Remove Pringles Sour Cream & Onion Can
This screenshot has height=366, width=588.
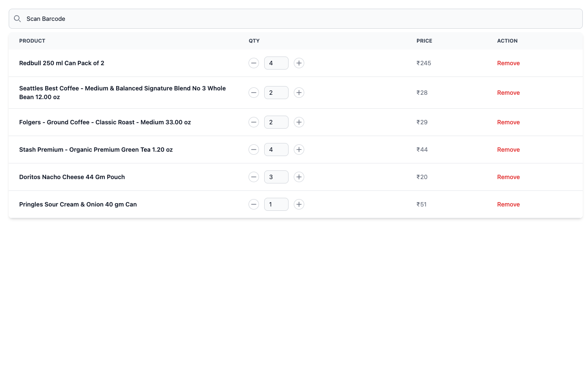pyautogui.click(x=508, y=204)
